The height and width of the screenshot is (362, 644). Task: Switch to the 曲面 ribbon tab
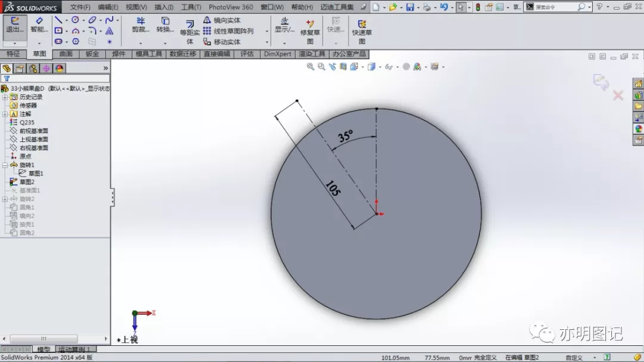click(66, 54)
